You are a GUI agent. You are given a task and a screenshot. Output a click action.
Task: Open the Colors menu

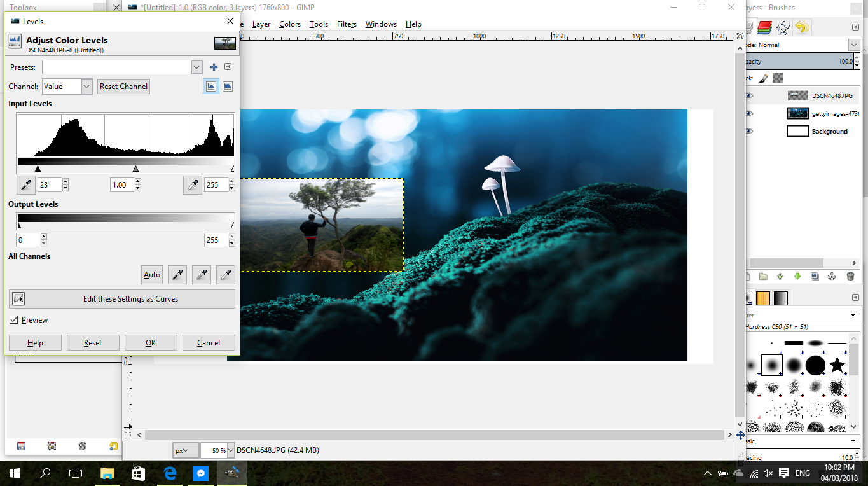tap(290, 24)
